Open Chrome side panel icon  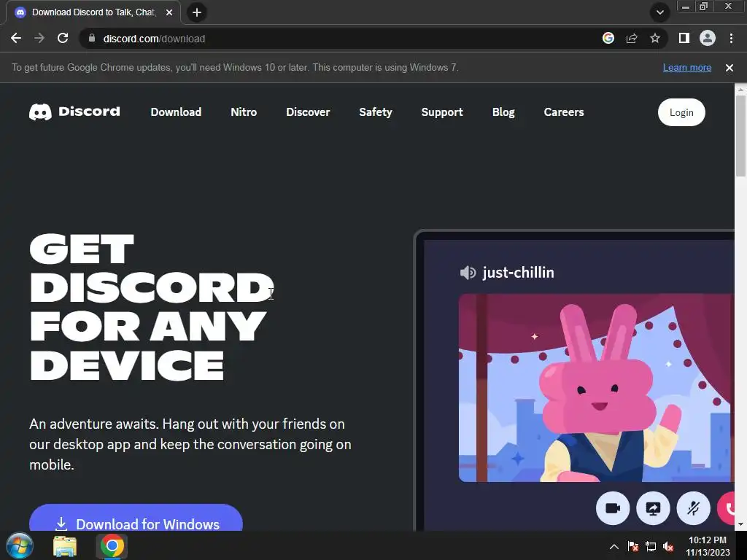[x=684, y=38]
